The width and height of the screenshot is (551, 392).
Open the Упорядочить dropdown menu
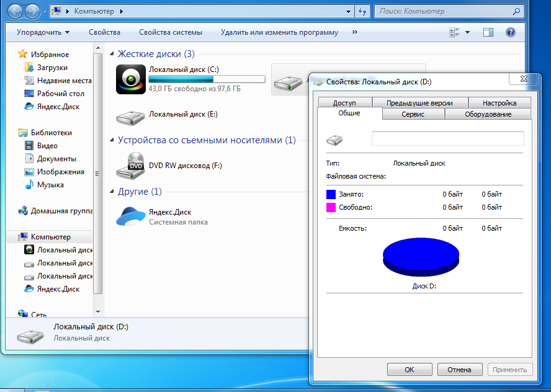coord(43,32)
